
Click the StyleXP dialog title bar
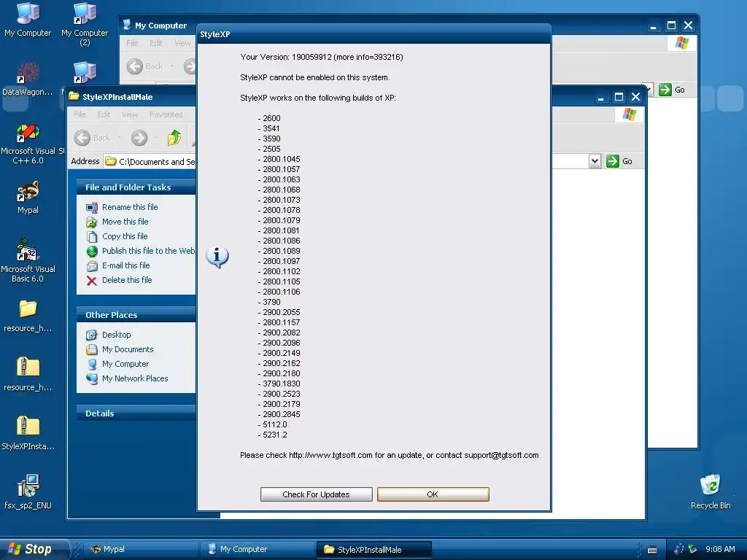point(374,34)
